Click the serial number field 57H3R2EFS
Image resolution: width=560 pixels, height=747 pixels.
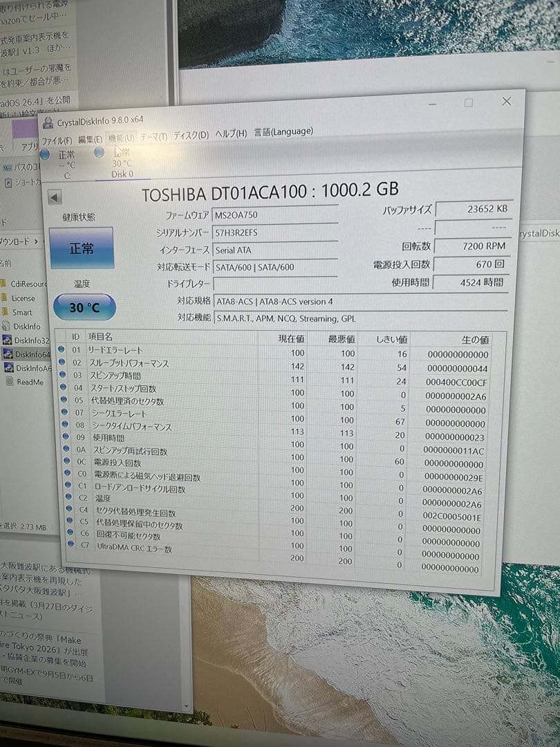[x=274, y=232]
